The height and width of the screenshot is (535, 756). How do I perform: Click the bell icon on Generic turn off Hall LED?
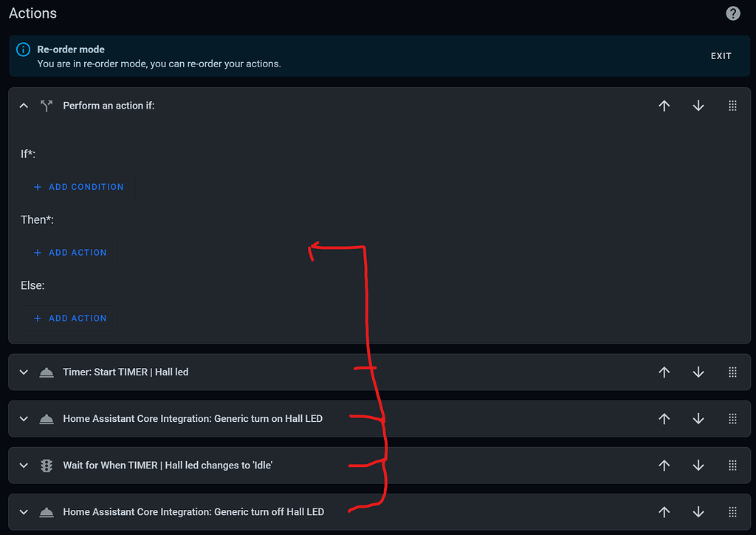point(47,511)
